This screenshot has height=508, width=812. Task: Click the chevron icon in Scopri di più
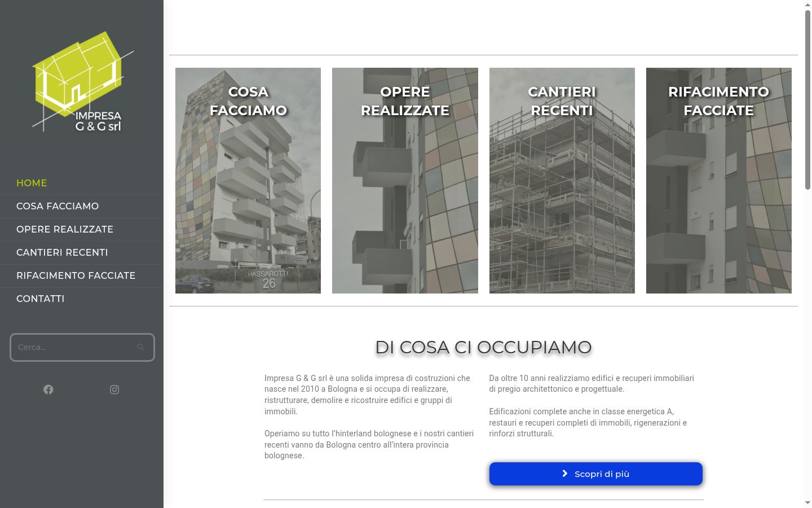pyautogui.click(x=565, y=474)
